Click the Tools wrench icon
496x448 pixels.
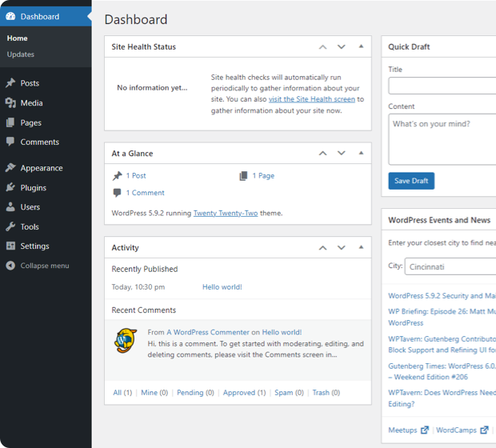pos(10,227)
